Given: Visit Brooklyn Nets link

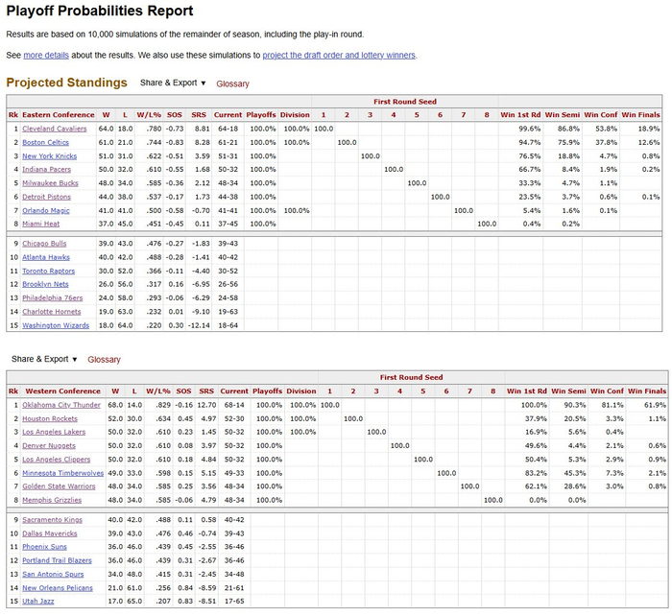Looking at the screenshot, I should click(45, 284).
